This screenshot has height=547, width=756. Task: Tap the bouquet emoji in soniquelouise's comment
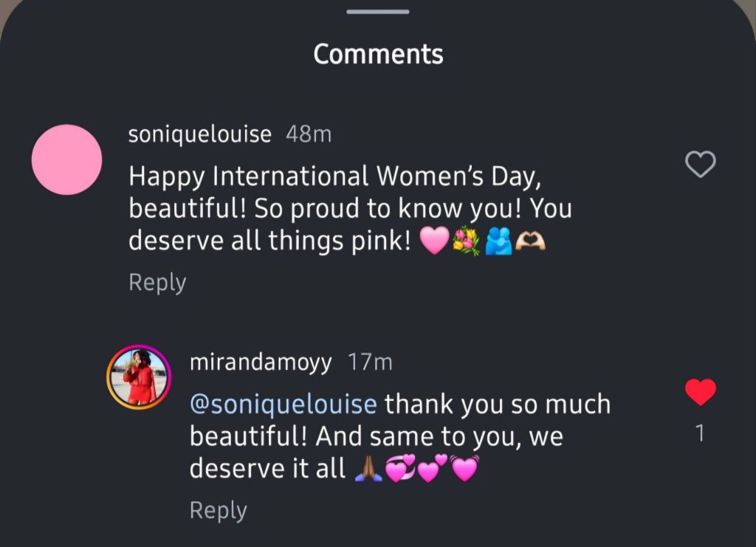(467, 241)
